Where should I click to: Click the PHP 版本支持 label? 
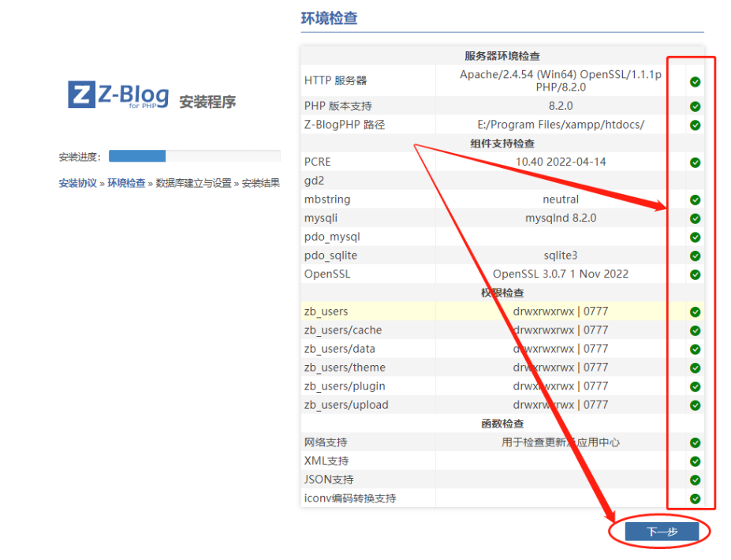click(338, 106)
